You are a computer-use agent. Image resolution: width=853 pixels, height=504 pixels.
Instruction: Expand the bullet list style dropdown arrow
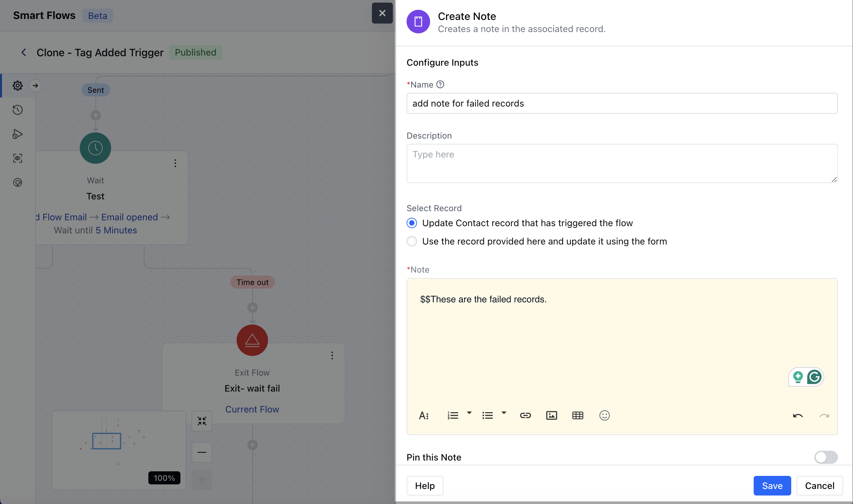click(504, 413)
